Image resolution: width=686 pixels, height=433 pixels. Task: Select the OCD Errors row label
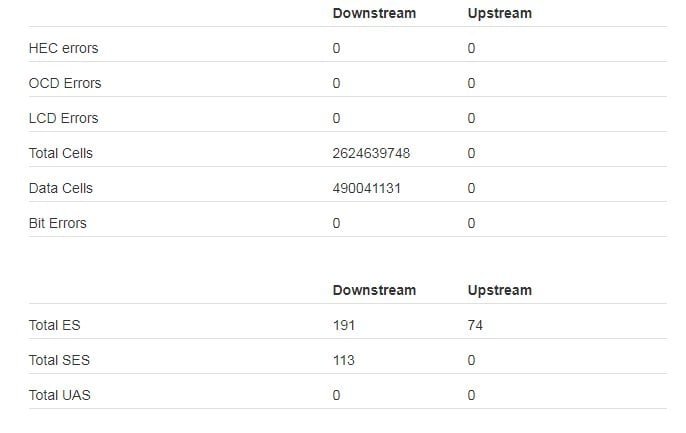pyautogui.click(x=65, y=83)
